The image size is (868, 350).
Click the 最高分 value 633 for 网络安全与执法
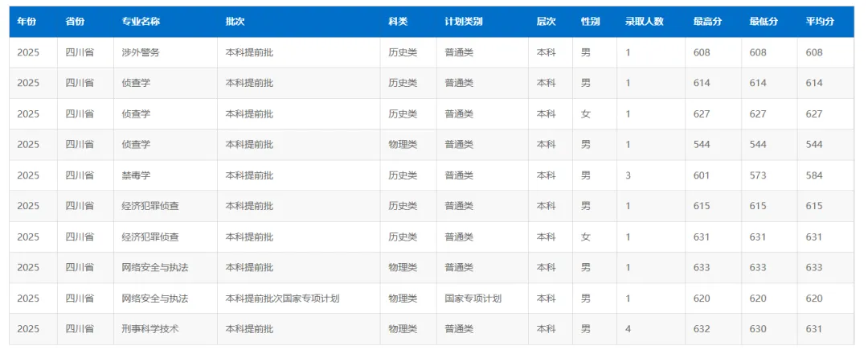point(702,267)
